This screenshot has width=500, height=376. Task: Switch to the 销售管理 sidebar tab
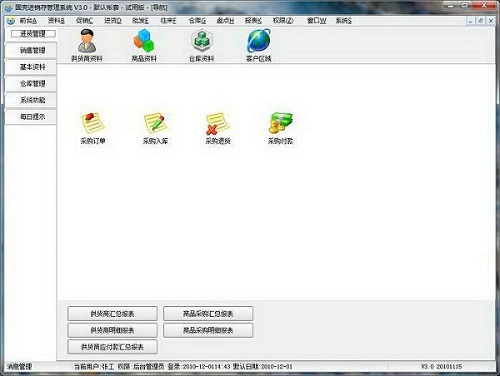coord(31,50)
